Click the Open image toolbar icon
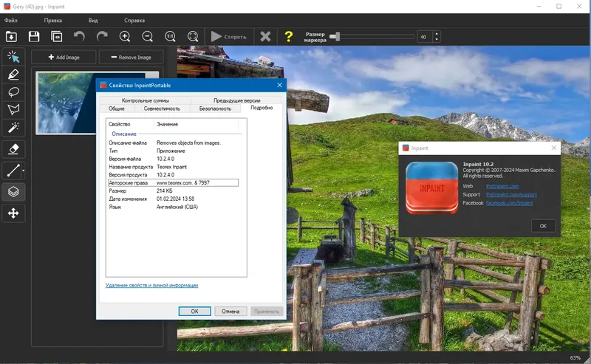The width and height of the screenshot is (591, 364). (11, 37)
